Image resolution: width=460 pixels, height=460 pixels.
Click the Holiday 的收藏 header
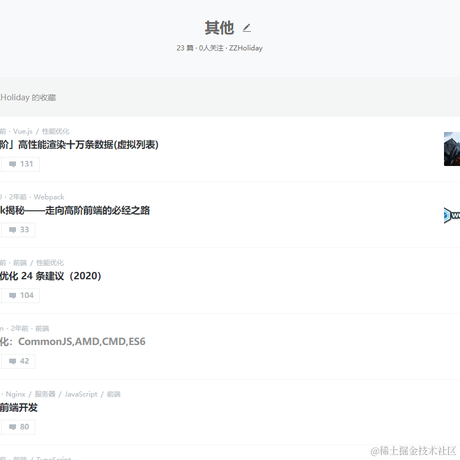(28, 97)
